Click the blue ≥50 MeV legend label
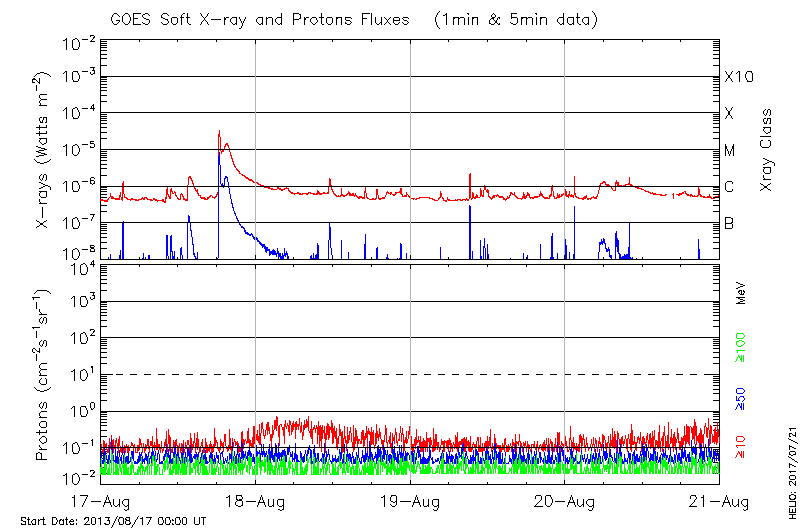 point(740,397)
